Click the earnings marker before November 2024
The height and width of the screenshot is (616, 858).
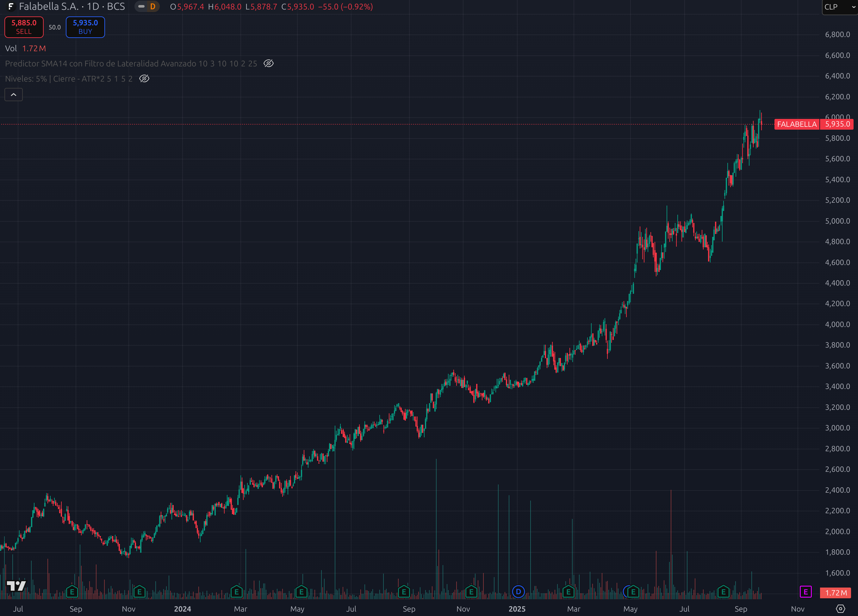471,591
